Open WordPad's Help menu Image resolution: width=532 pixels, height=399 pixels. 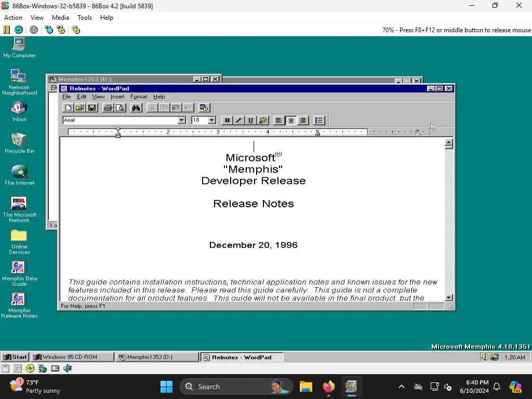(159, 97)
